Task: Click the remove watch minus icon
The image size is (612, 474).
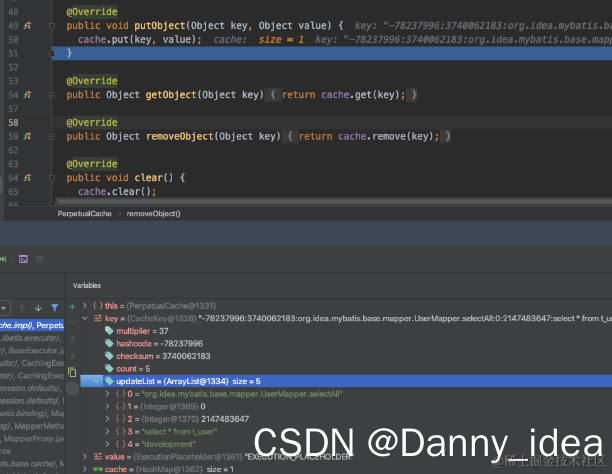Action: pyautogui.click(x=72, y=323)
